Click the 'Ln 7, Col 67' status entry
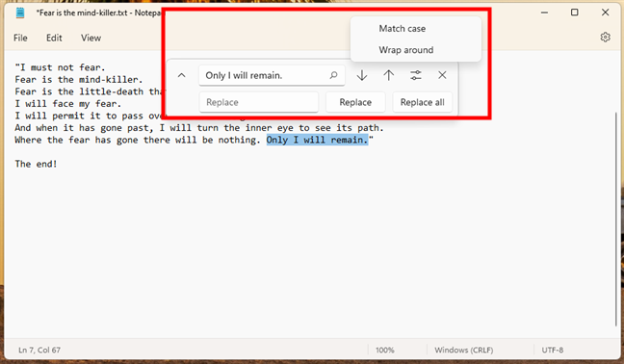This screenshot has width=624, height=364. click(x=39, y=351)
